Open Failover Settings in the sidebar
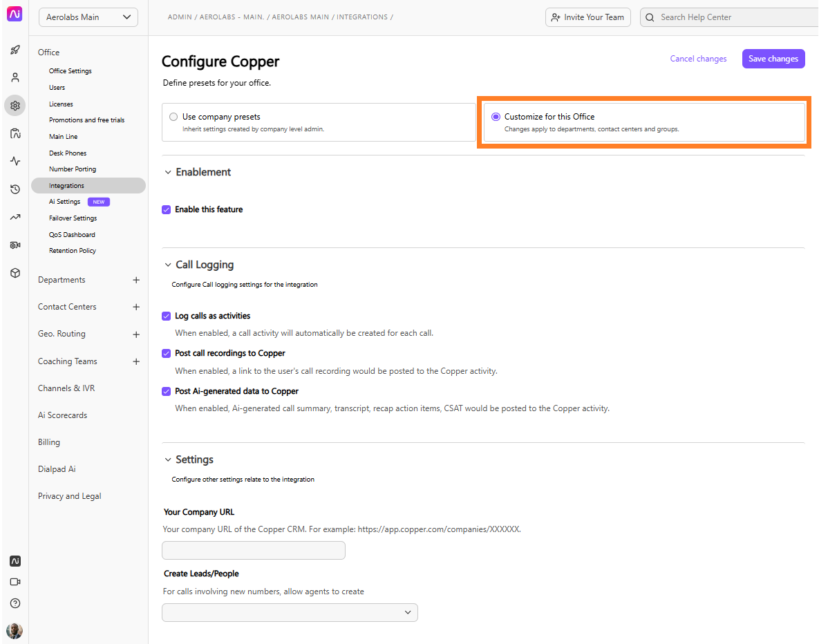 [73, 218]
